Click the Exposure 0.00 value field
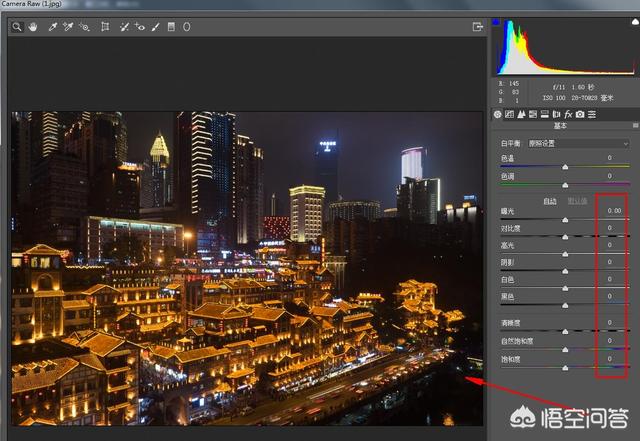Image resolution: width=640 pixels, height=441 pixels. (x=613, y=211)
